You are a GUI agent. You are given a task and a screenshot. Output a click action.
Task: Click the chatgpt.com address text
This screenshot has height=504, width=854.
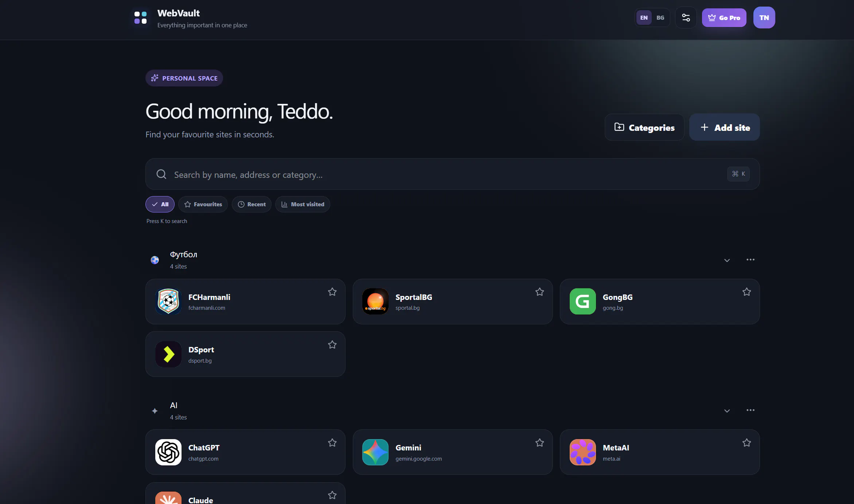tap(203, 459)
